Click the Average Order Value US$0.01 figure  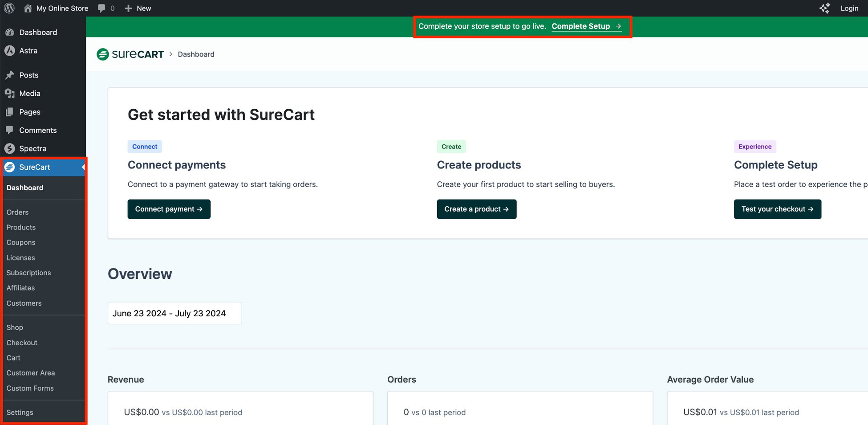click(700, 412)
